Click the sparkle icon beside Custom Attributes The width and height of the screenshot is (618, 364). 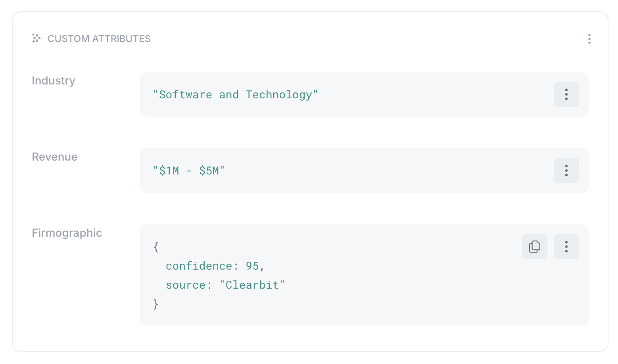click(x=36, y=38)
